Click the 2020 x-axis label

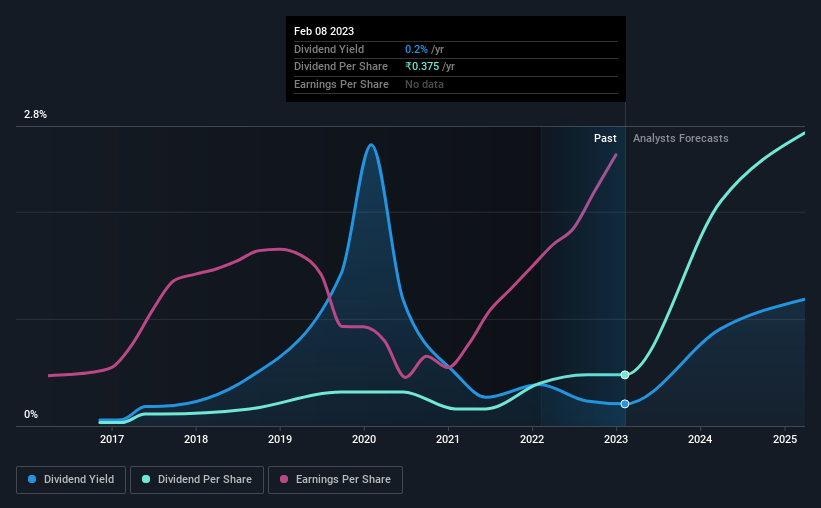364,439
